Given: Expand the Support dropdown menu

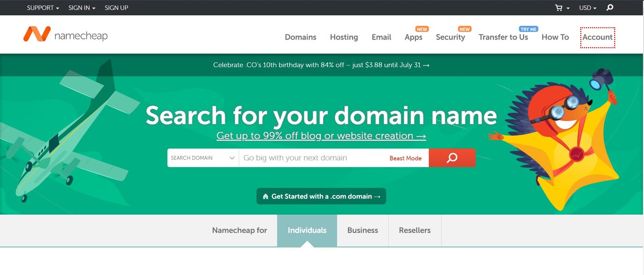Looking at the screenshot, I should [x=43, y=8].
